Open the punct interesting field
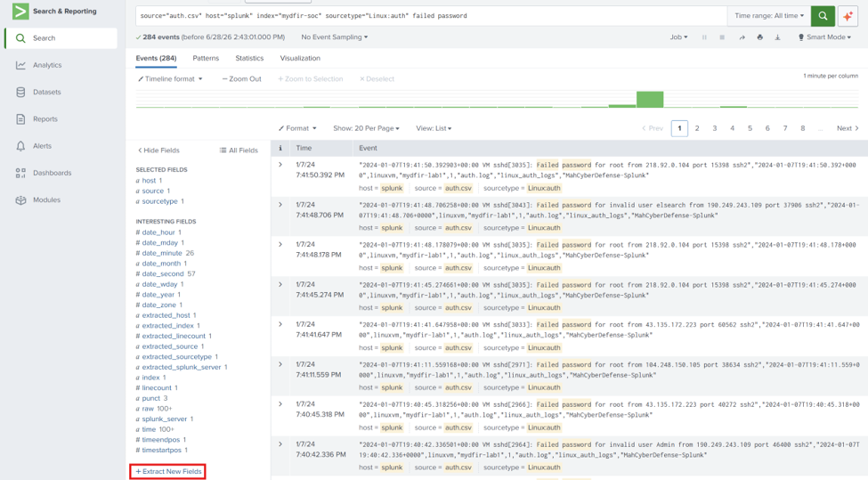This screenshot has height=480, width=868. point(150,399)
